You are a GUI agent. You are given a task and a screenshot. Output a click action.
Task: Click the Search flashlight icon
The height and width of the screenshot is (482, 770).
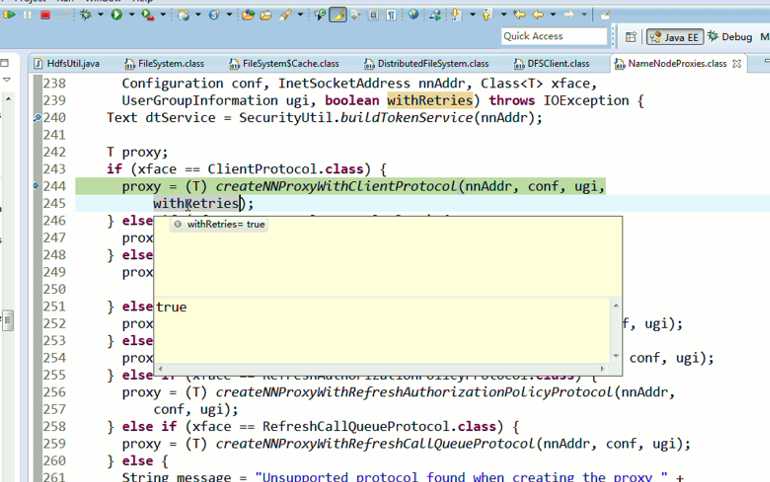tap(320, 15)
